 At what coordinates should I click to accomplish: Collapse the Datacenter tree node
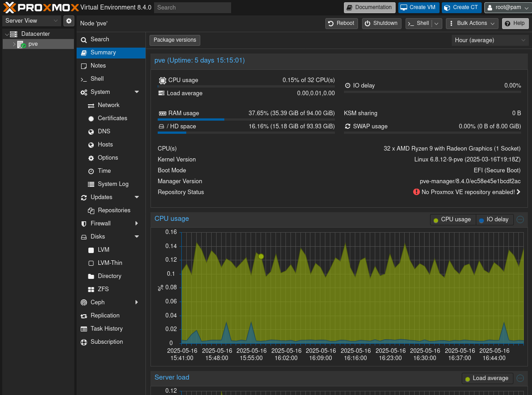(7, 34)
